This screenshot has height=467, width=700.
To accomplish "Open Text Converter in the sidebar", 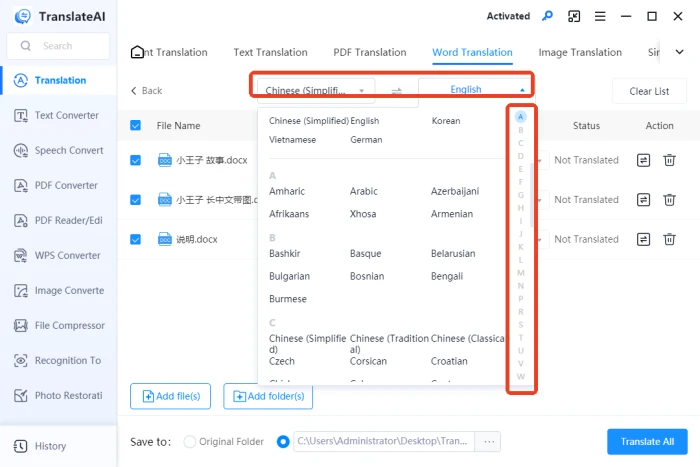I will pos(58,115).
